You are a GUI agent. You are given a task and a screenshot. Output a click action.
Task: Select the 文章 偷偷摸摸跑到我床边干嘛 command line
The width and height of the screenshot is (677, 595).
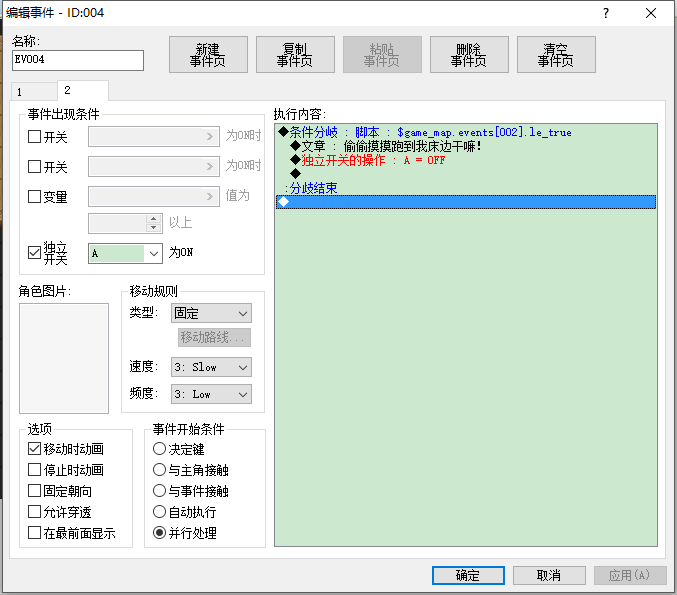(466, 146)
